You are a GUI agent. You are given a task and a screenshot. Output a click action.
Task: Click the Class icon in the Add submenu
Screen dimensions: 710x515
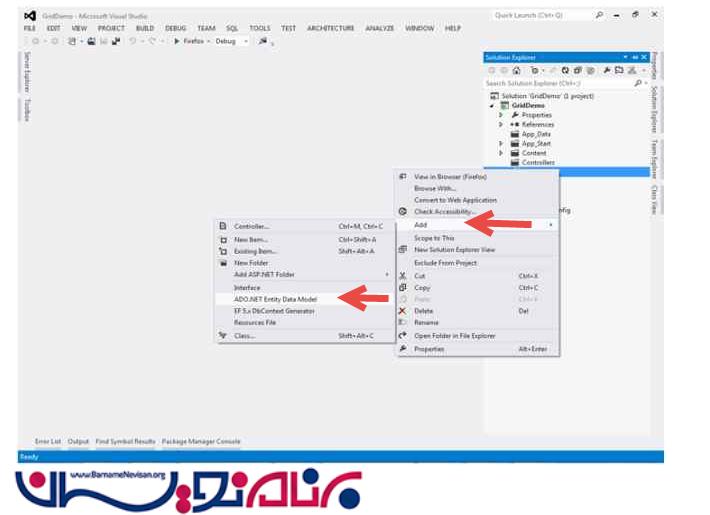tap(223, 335)
